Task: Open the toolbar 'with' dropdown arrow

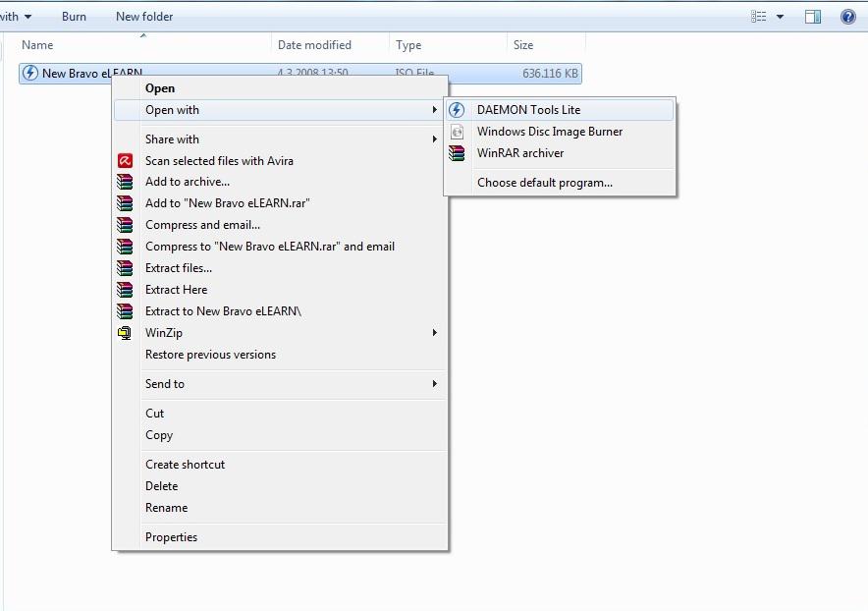Action: pyautogui.click(x=27, y=17)
